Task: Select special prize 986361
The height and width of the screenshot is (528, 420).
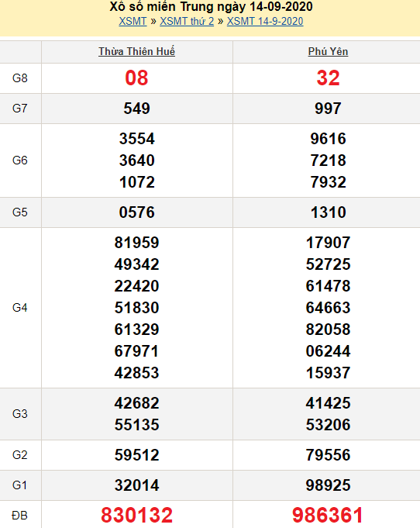Action: pyautogui.click(x=328, y=515)
